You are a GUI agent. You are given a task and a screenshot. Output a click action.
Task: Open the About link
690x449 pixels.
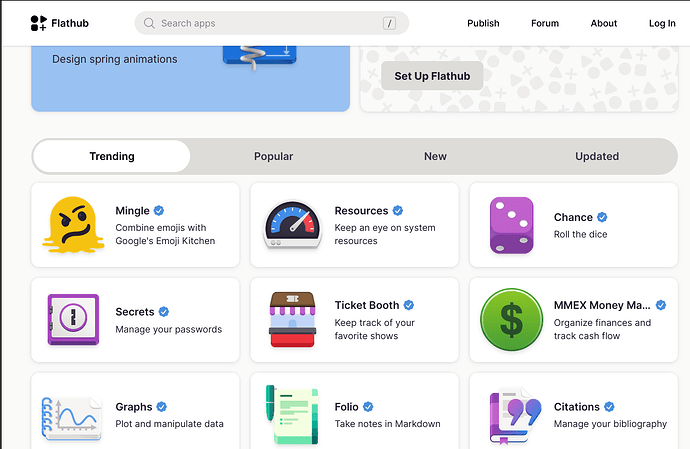tap(604, 23)
